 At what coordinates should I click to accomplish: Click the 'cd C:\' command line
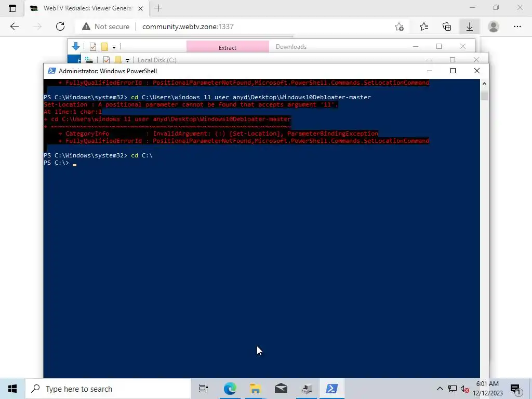tap(98, 155)
